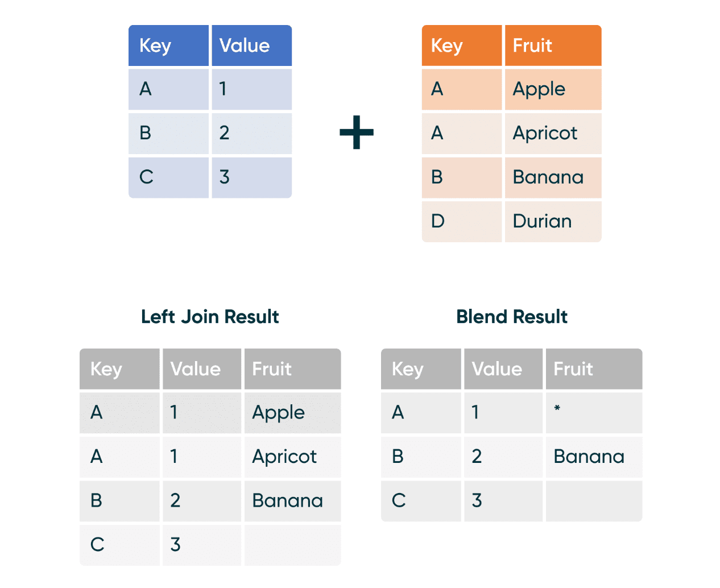Click the Durian cell
The image size is (720, 588).
point(553,221)
